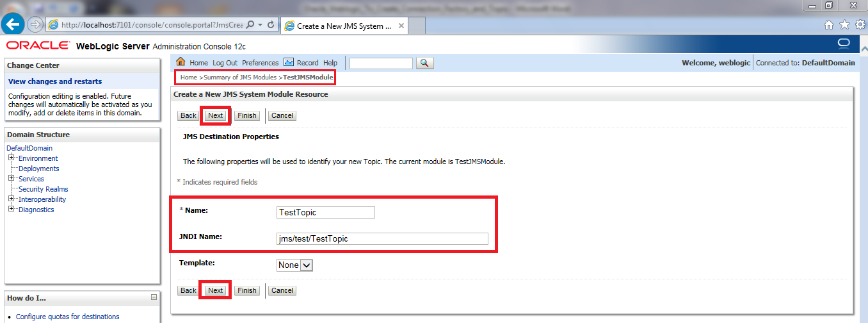Click the bottom Finish button
This screenshot has width=868, height=323.
[246, 290]
